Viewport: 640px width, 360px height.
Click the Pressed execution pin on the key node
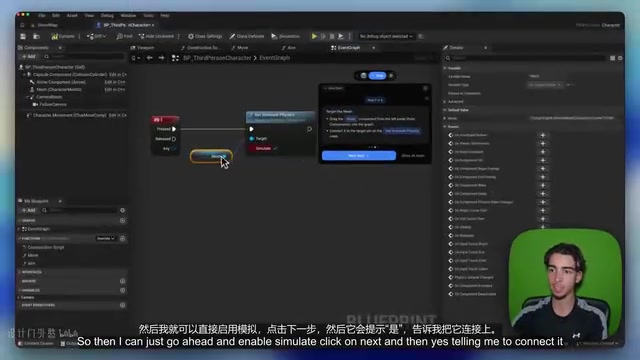[x=174, y=129]
